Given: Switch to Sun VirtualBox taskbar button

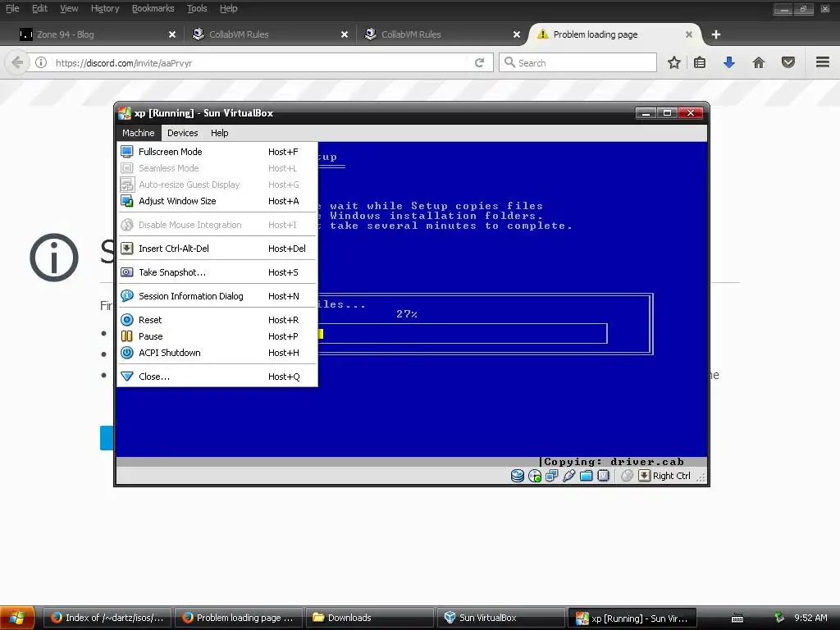Looking at the screenshot, I should pos(500,618).
